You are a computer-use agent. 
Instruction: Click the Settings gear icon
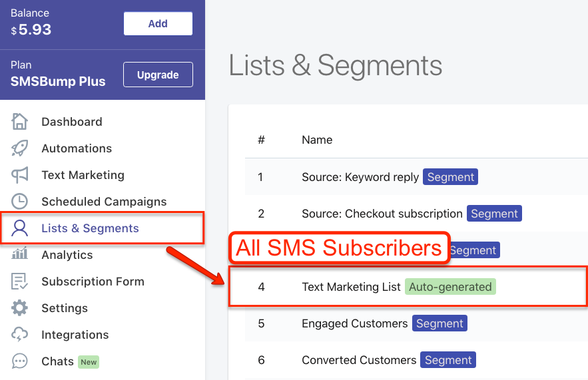[19, 307]
